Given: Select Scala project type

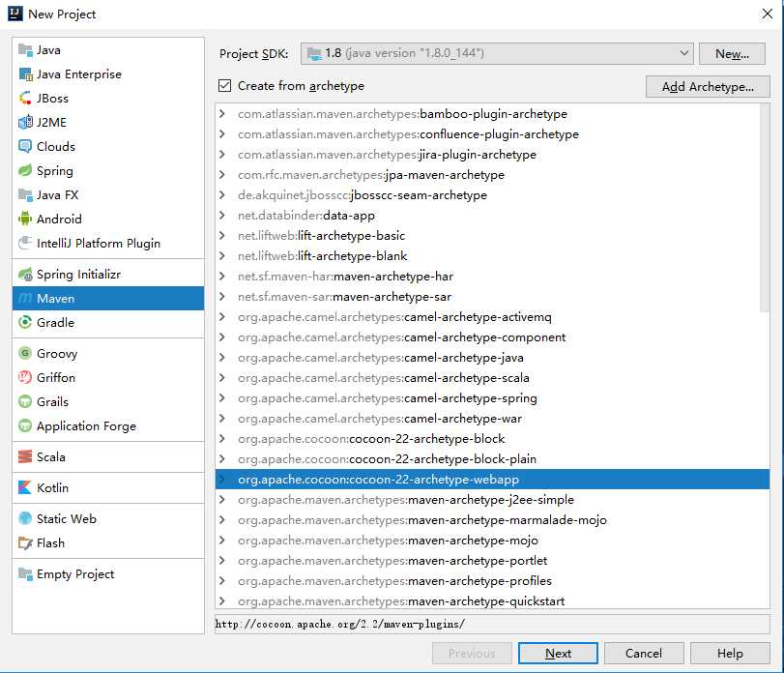Looking at the screenshot, I should click(x=108, y=456).
